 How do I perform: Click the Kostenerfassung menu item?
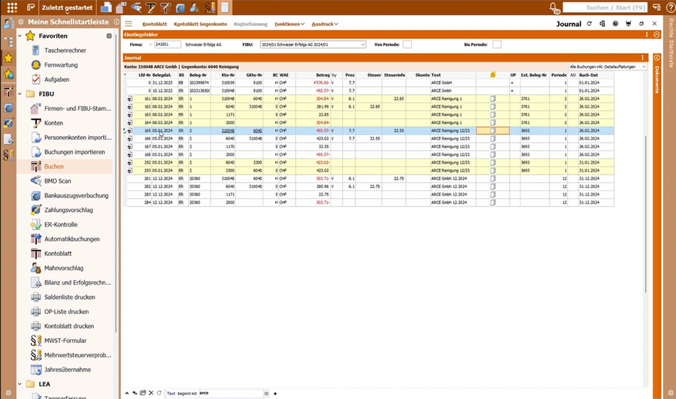point(250,24)
